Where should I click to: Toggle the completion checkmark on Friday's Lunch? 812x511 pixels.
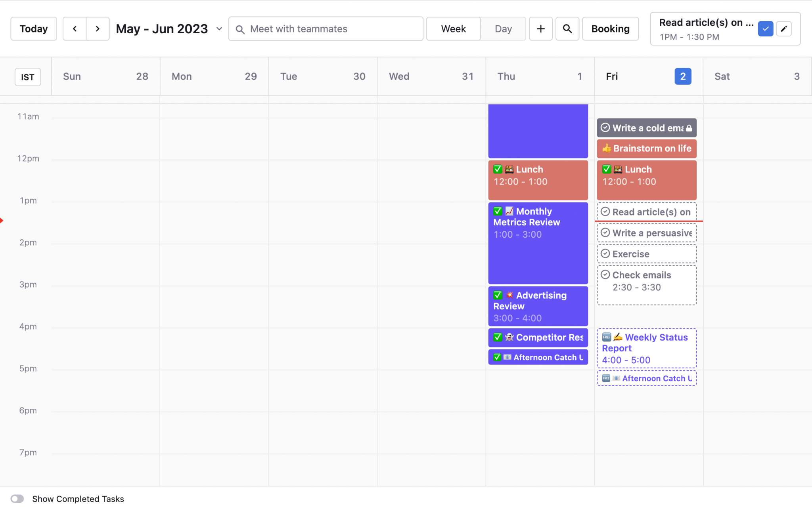607,169
